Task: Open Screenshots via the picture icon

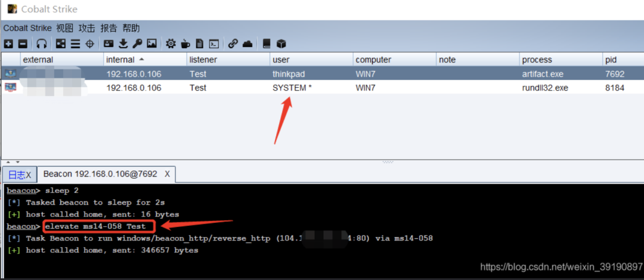Action: (152, 43)
